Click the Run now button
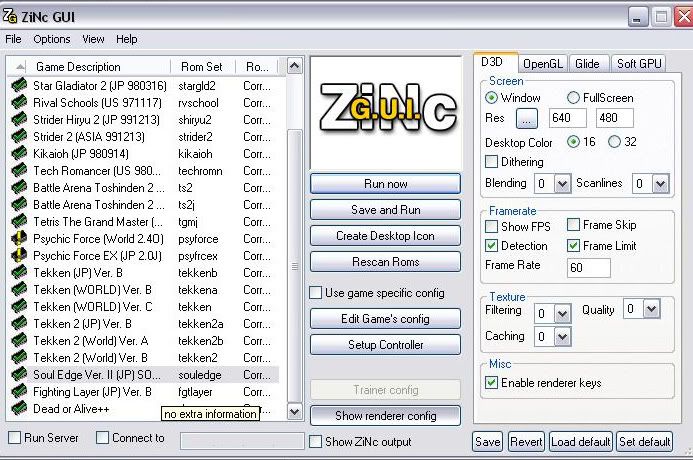 pyautogui.click(x=385, y=184)
